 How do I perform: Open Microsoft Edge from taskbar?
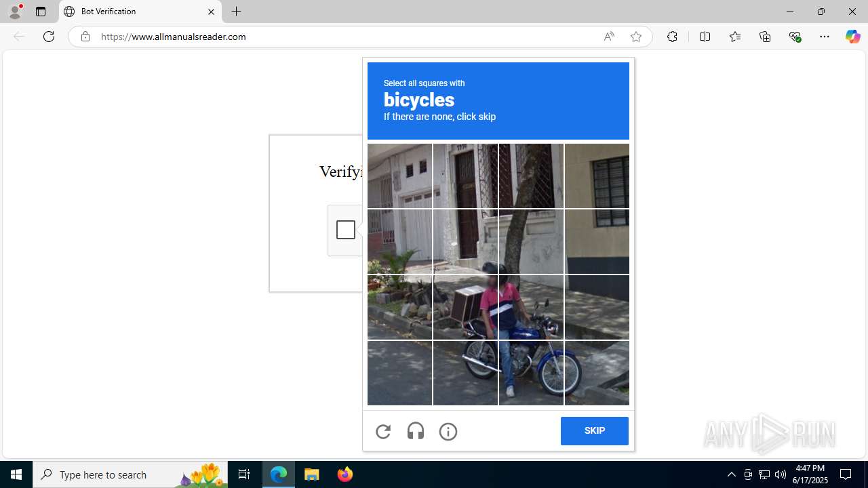279,474
